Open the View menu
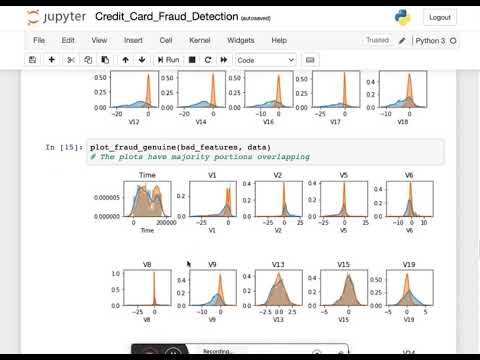The width and height of the screenshot is (480, 360). coord(99,40)
